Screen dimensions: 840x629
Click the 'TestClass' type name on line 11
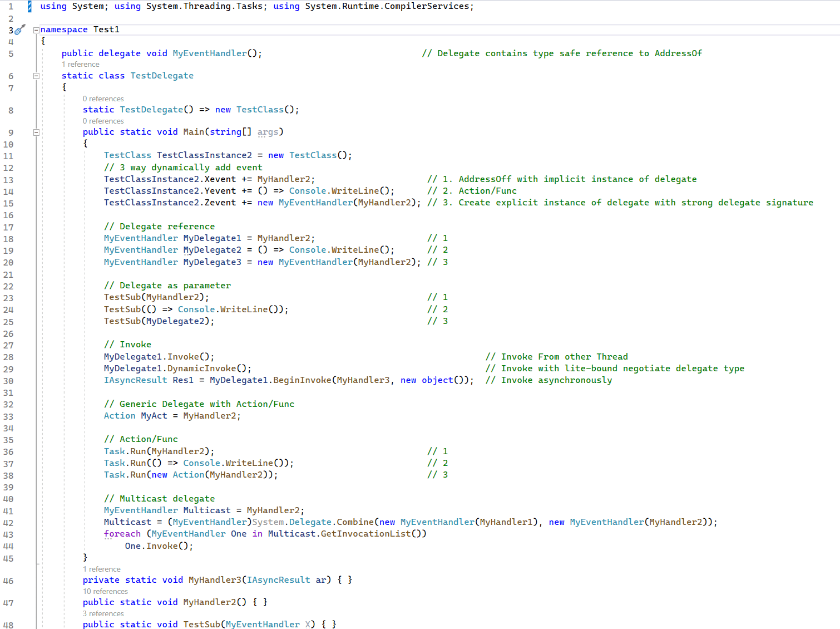(127, 155)
